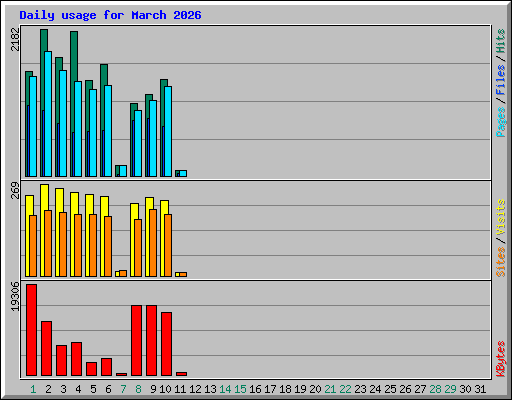
Task: Click the yellow visits bar for day 6
Action: [x=104, y=206]
